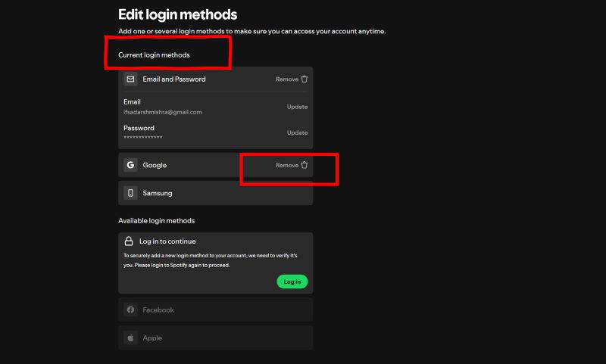This screenshot has width=606, height=364.
Task: Click the Available login methods label
Action: 157,221
